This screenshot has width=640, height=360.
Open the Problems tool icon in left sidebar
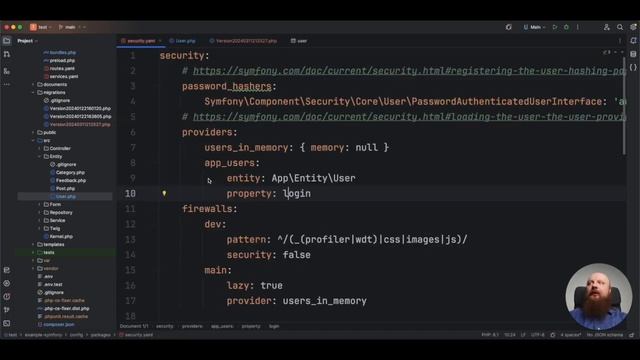click(7, 297)
